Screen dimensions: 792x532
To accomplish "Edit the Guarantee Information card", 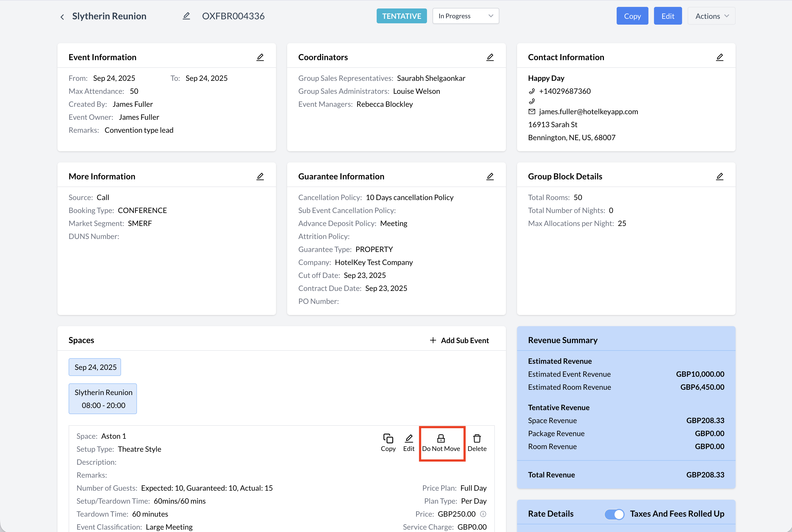I will click(x=490, y=176).
